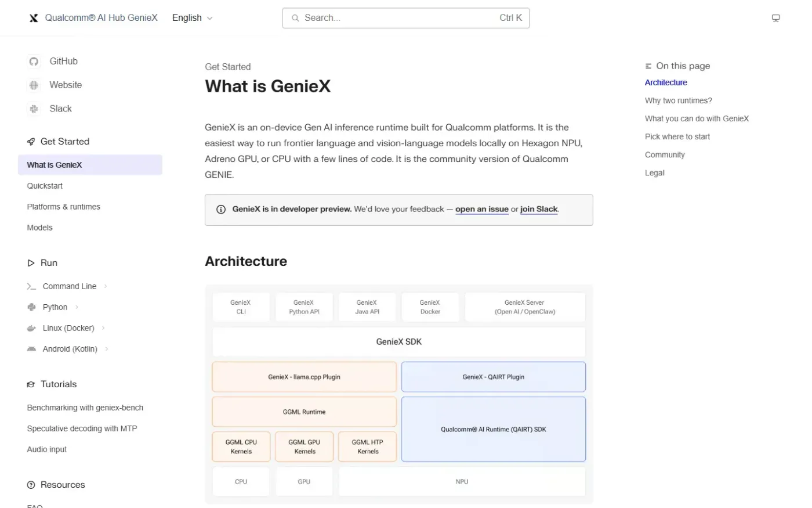Image resolution: width=812 pixels, height=508 pixels.
Task: Click the NPU box in diagram
Action: tap(462, 481)
